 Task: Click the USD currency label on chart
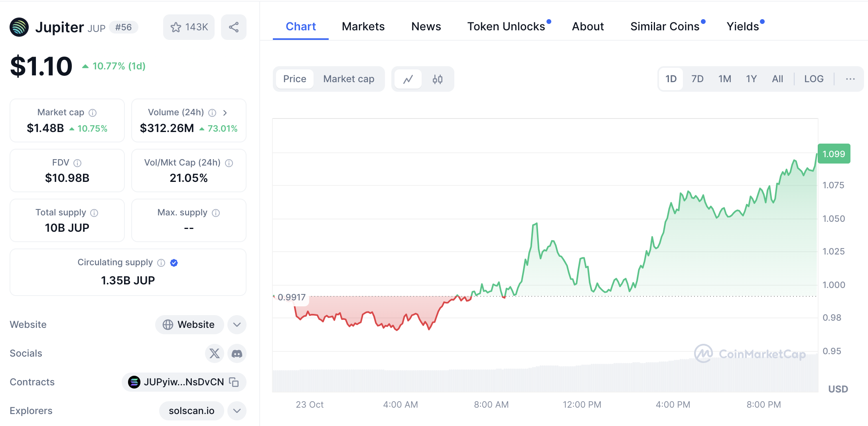pos(838,389)
